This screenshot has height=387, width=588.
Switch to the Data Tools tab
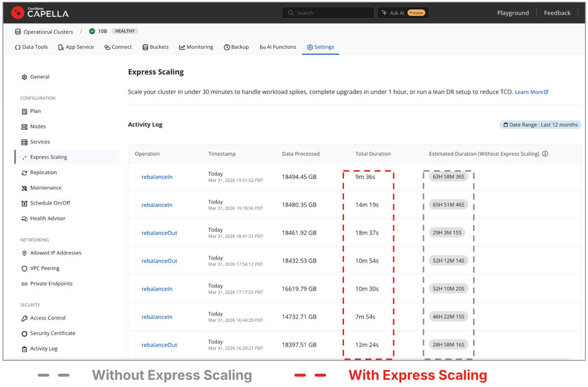click(x=32, y=47)
